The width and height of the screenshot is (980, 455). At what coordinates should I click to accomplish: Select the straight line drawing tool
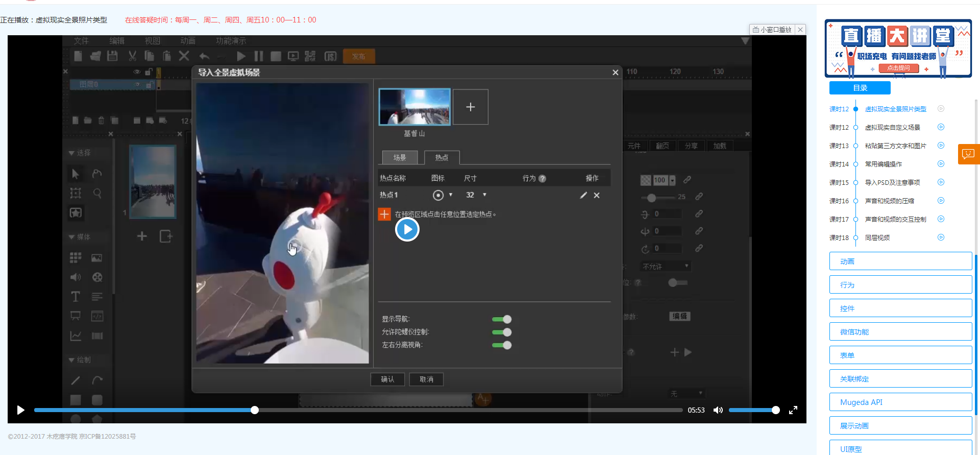click(76, 380)
